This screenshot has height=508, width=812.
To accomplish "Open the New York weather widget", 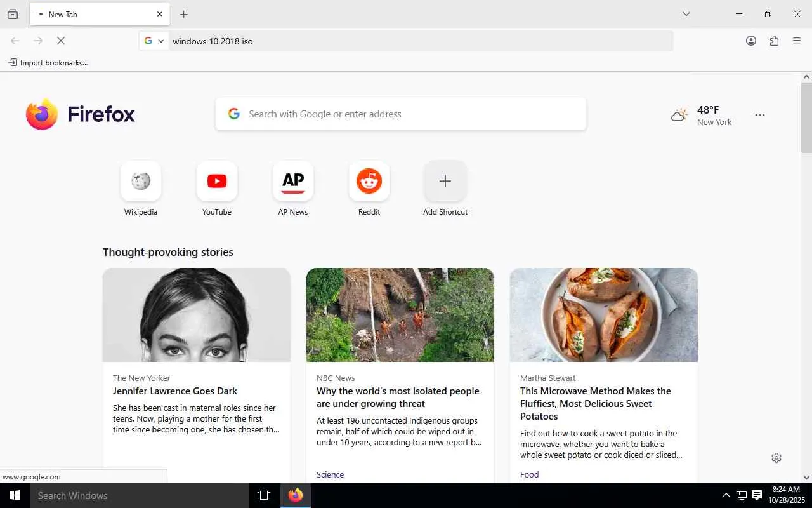I will coord(701,115).
